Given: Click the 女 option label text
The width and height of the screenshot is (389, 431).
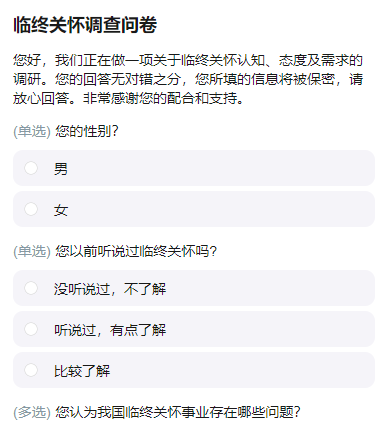Looking at the screenshot, I should [x=61, y=210].
